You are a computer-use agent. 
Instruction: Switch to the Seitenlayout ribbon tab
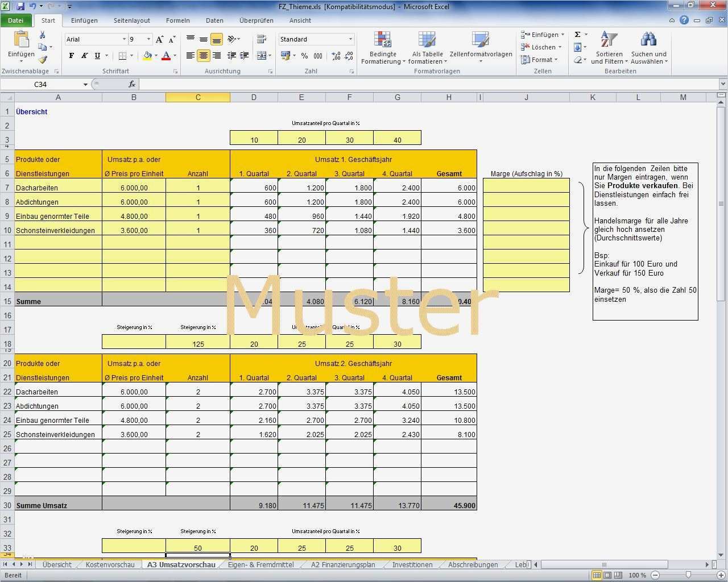click(x=131, y=20)
